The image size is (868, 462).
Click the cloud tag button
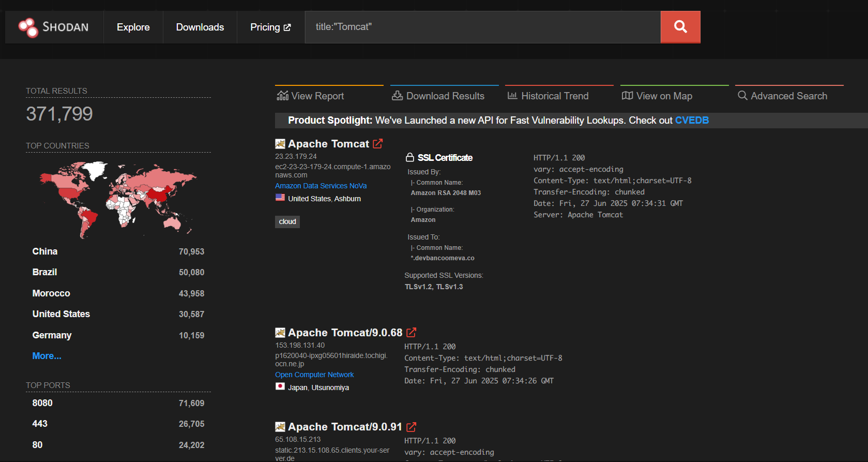pyautogui.click(x=287, y=221)
